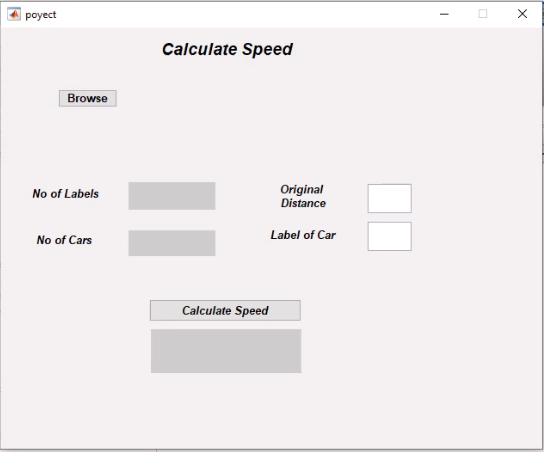Click the No of Labels output field
This screenshot has height=452, width=544.
click(x=172, y=196)
